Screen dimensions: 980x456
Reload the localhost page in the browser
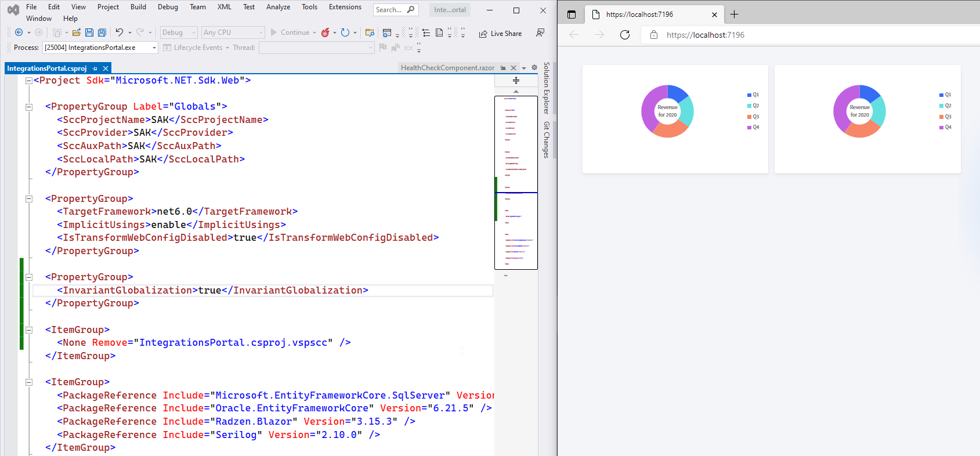[625, 35]
